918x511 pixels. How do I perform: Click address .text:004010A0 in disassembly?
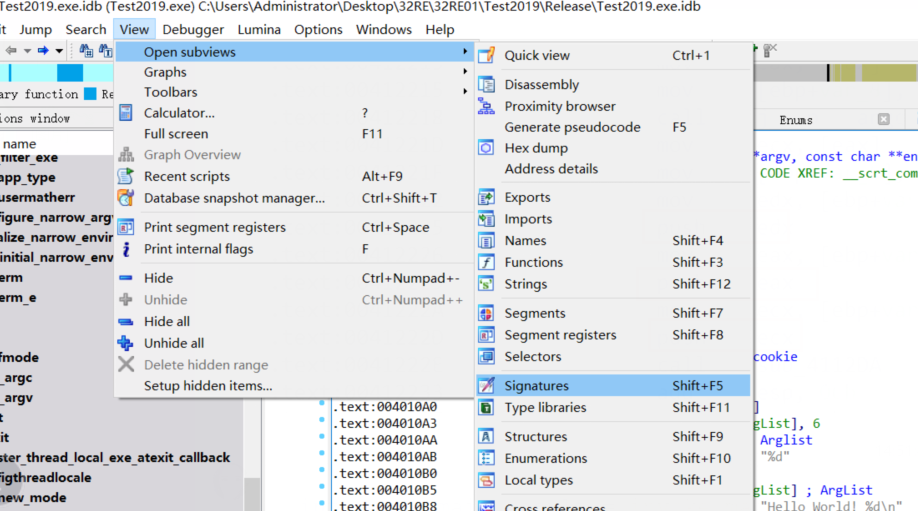tap(385, 406)
